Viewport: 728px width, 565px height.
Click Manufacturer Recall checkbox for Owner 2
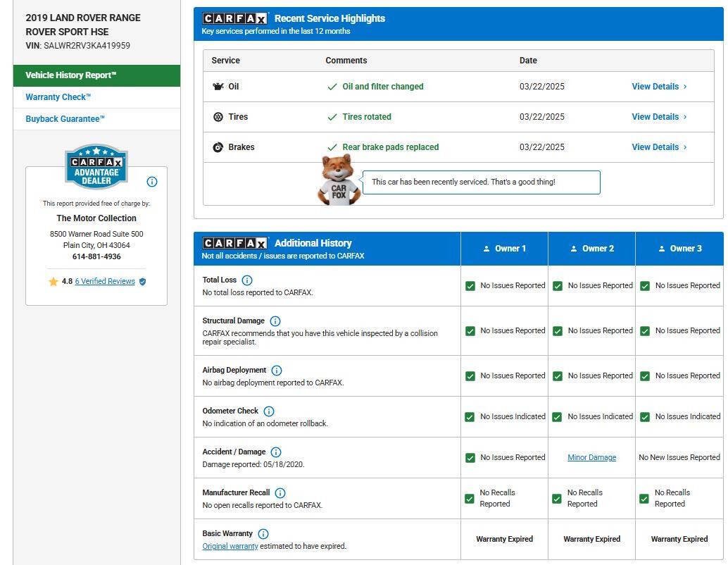(x=557, y=499)
